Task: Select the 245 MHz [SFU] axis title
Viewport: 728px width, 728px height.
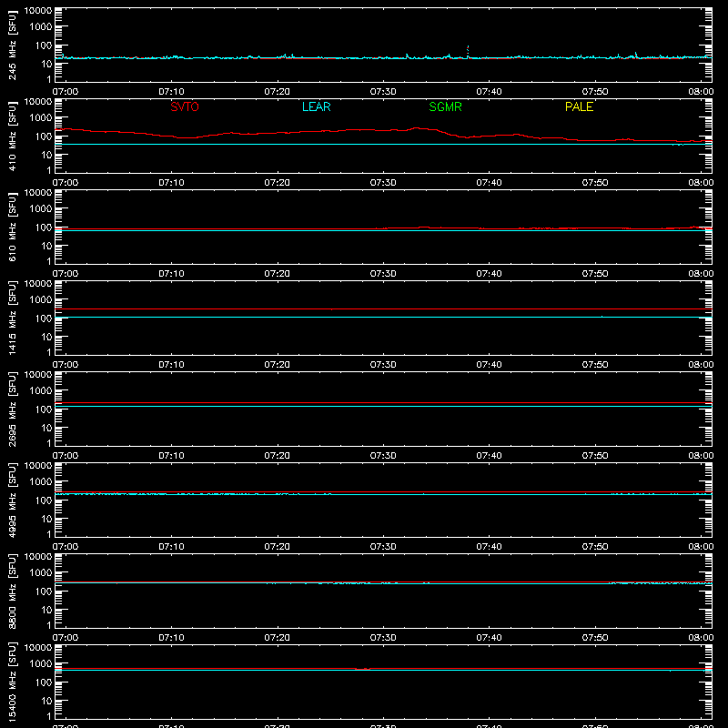Action: click(13, 45)
